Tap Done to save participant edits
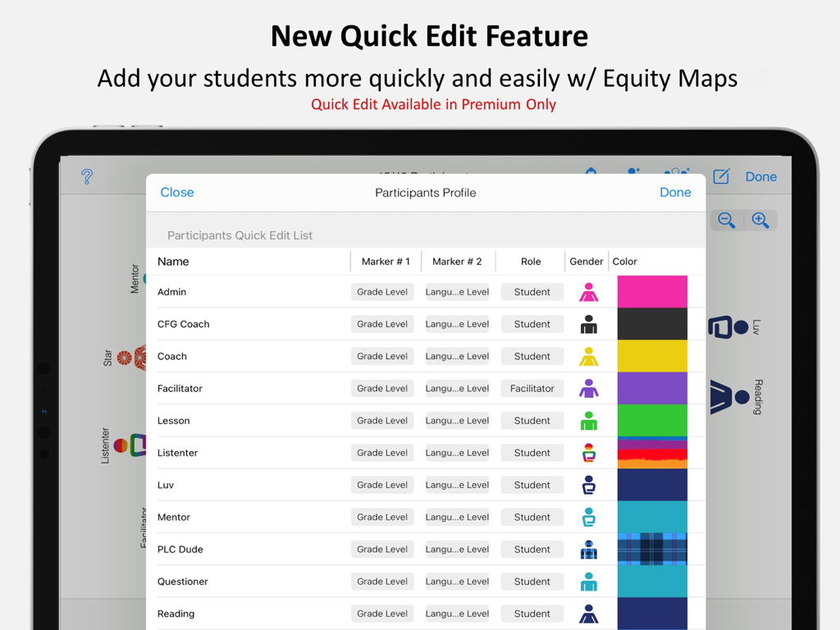The image size is (840, 630). click(676, 192)
